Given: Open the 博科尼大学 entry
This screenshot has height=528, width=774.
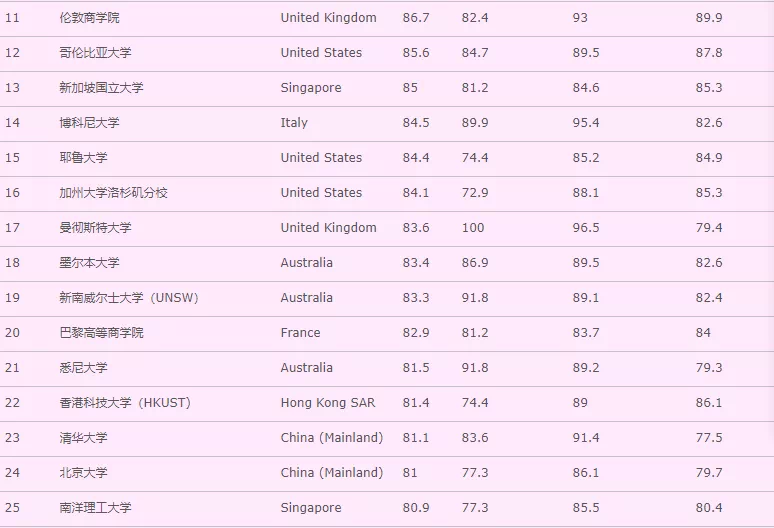Looking at the screenshot, I should click(x=89, y=123).
